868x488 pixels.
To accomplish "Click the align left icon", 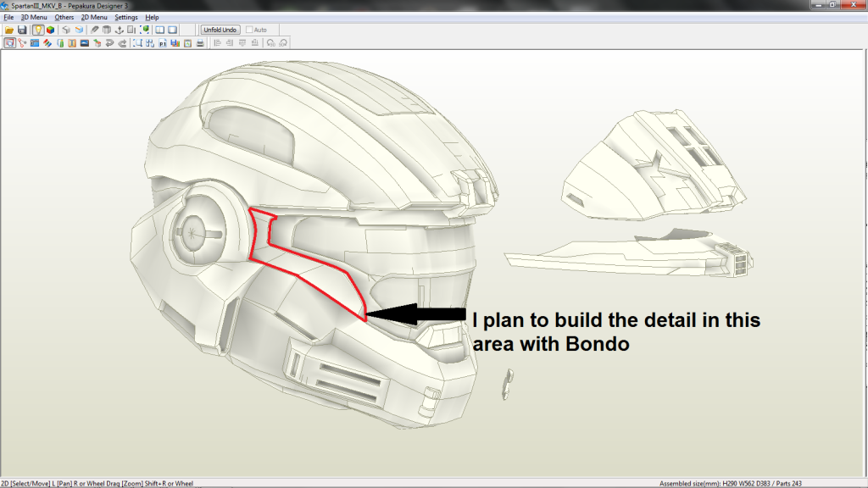I will pos(218,43).
